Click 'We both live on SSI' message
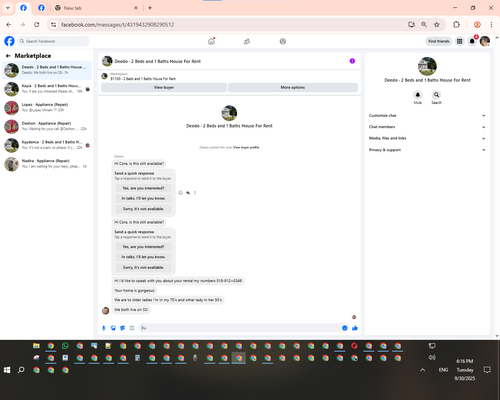Viewport: 500px width, 400px height. (131, 310)
